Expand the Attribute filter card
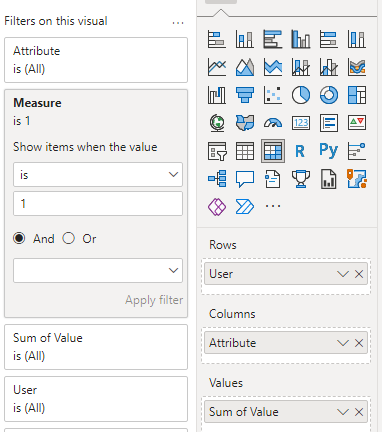This screenshot has height=432, width=382. (x=96, y=60)
